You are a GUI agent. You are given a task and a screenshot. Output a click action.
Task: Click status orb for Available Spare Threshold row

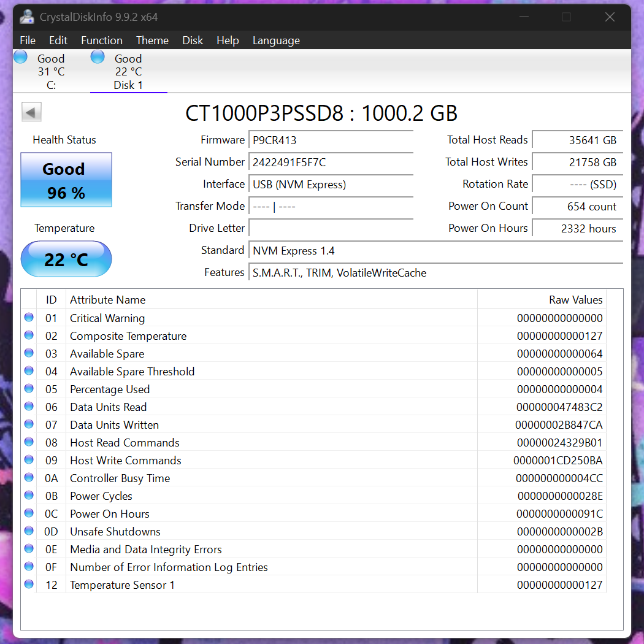click(29, 370)
